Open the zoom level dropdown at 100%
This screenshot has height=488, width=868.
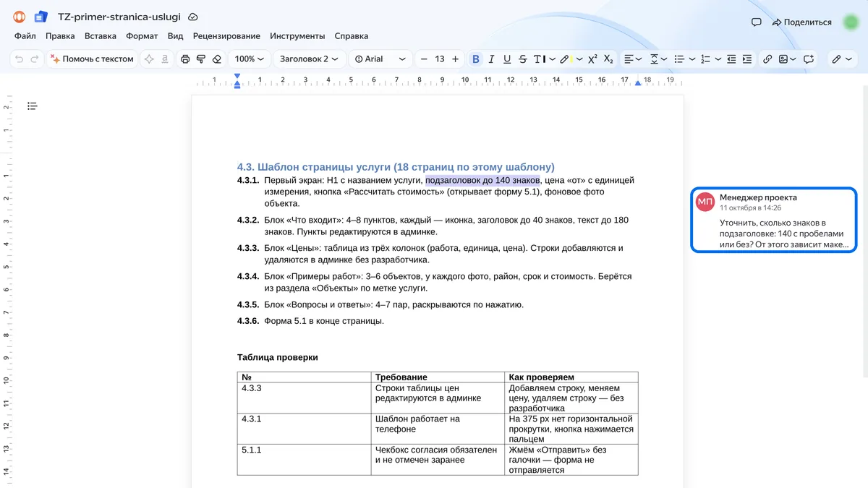tap(249, 59)
